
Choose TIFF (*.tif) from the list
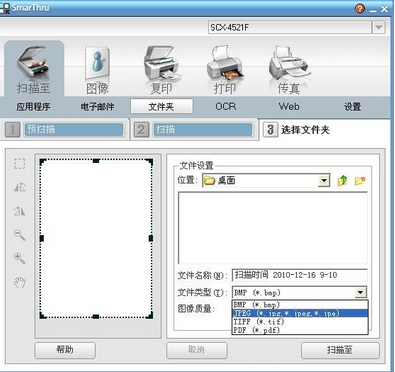pos(300,322)
